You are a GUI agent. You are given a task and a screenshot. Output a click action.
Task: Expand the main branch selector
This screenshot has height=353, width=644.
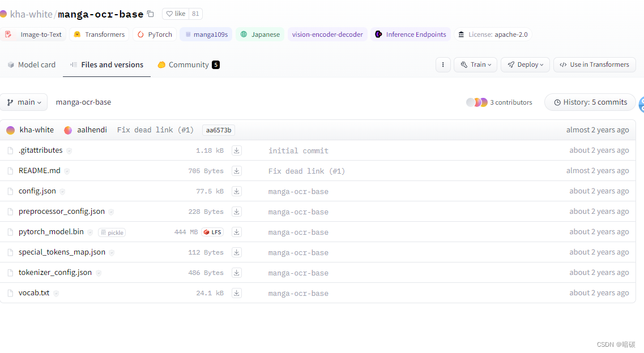coord(24,102)
